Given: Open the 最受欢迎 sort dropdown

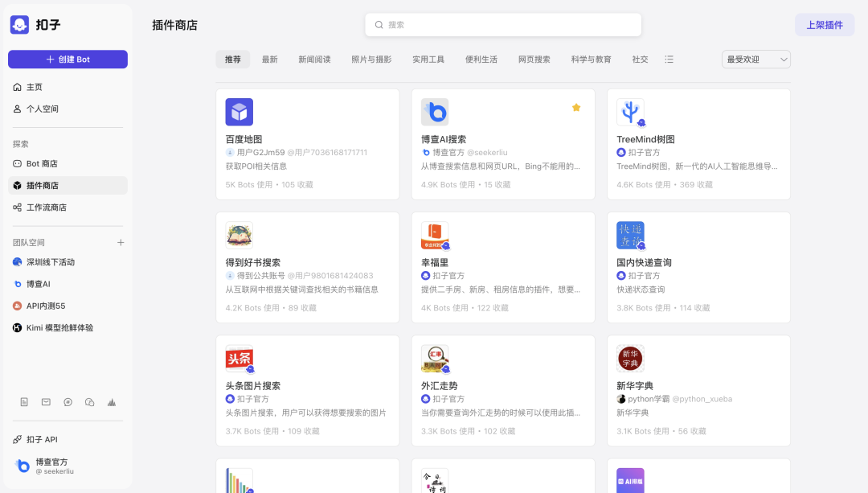Looking at the screenshot, I should pos(756,60).
